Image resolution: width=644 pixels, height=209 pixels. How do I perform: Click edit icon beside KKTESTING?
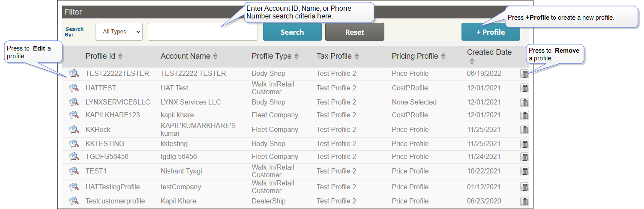[x=74, y=144]
